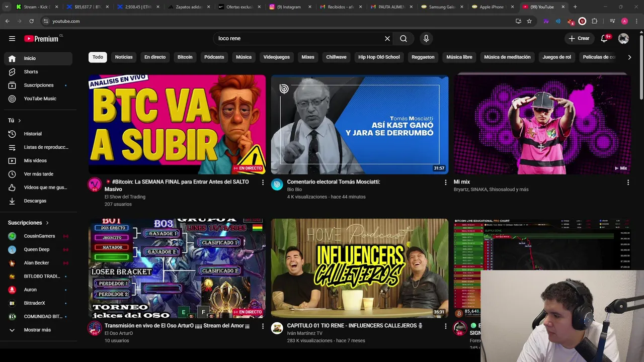This screenshot has height=362, width=644.
Task: Select the Pódcasts filter chip
Action: point(214,57)
